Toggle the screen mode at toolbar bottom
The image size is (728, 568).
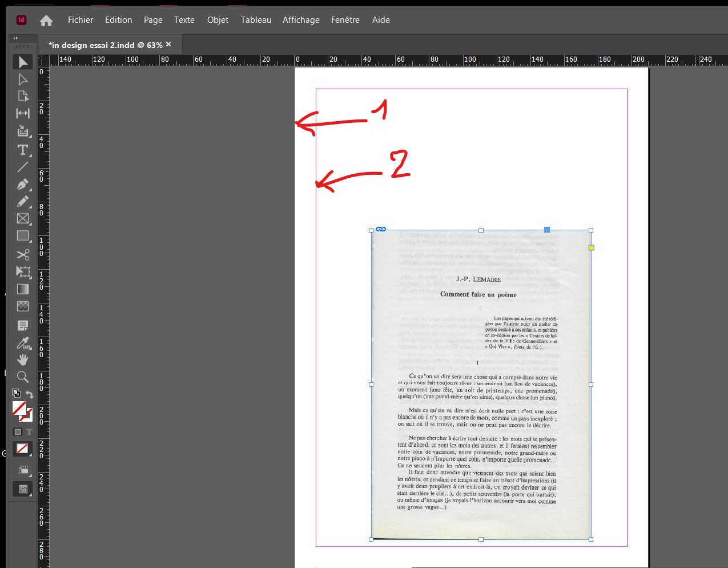coord(22,489)
